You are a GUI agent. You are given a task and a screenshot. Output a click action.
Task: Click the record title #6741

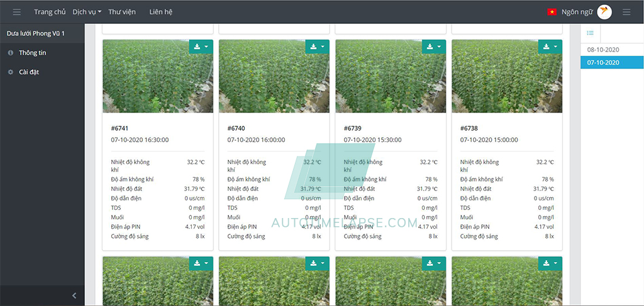point(119,128)
